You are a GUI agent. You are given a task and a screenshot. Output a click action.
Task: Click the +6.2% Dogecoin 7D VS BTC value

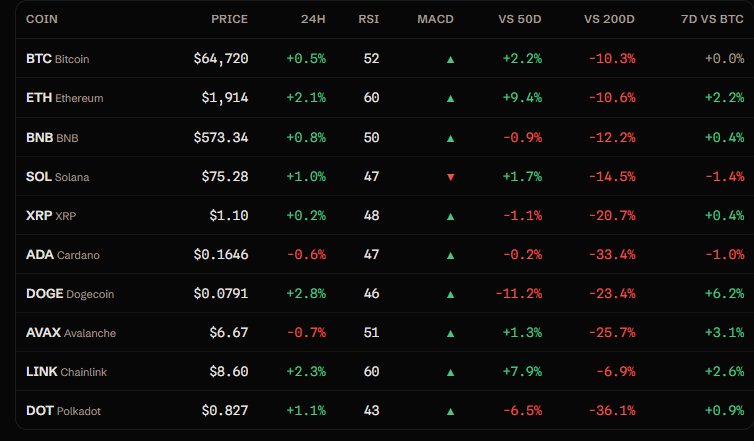coord(725,293)
